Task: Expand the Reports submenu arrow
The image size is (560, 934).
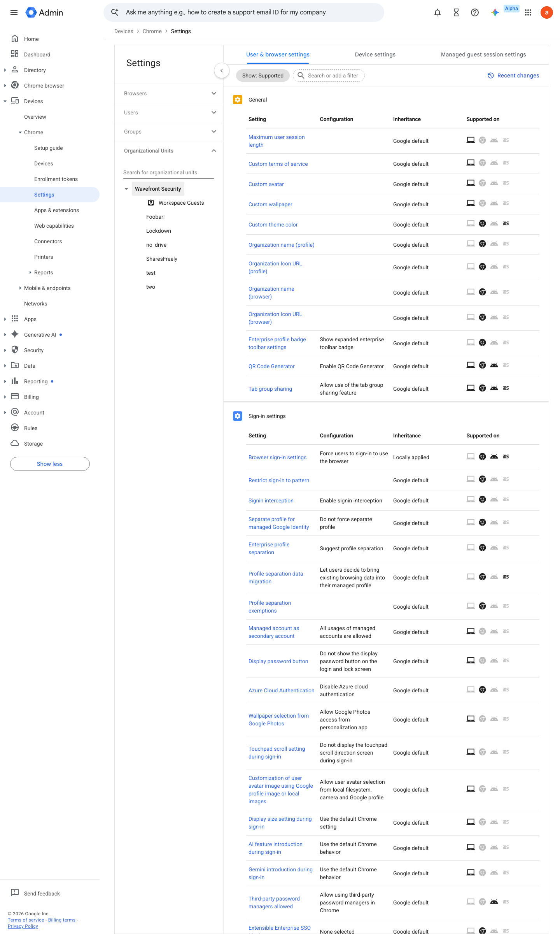Action: click(x=30, y=272)
